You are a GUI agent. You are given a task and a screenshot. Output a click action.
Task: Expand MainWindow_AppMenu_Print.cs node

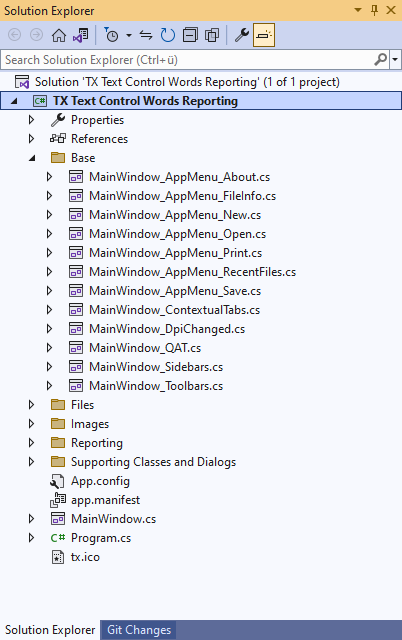[49, 253]
